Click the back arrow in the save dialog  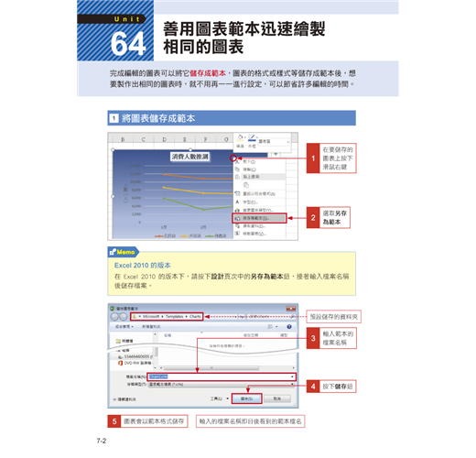point(114,317)
